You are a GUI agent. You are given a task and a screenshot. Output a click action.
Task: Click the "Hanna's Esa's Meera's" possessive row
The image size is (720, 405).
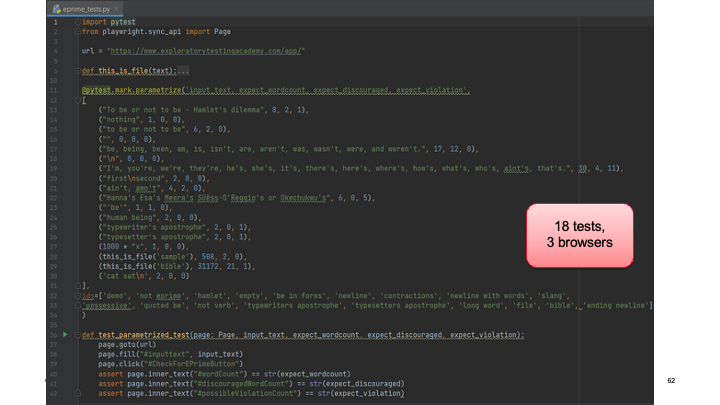point(237,198)
